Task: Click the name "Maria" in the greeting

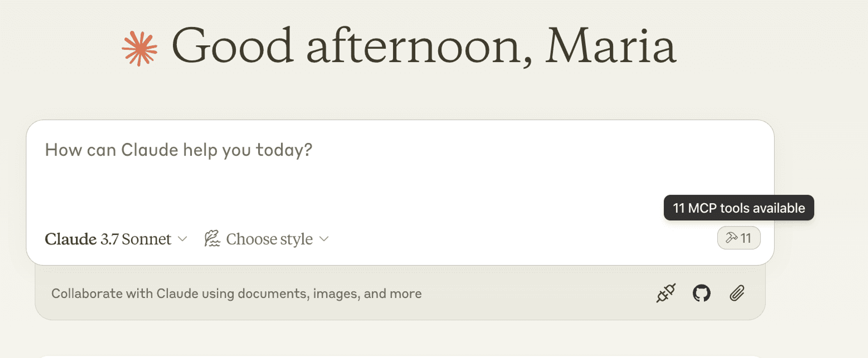Action: pos(611,46)
